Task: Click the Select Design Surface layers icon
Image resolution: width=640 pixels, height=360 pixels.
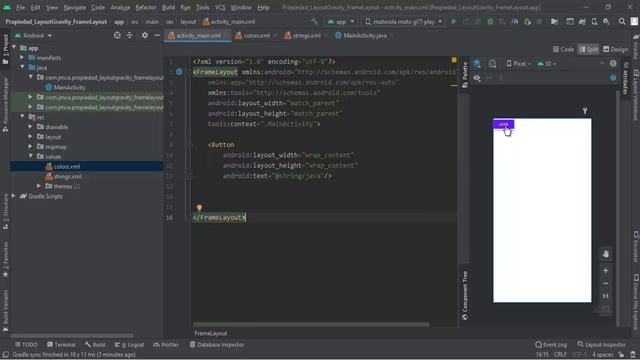Action: point(477,64)
